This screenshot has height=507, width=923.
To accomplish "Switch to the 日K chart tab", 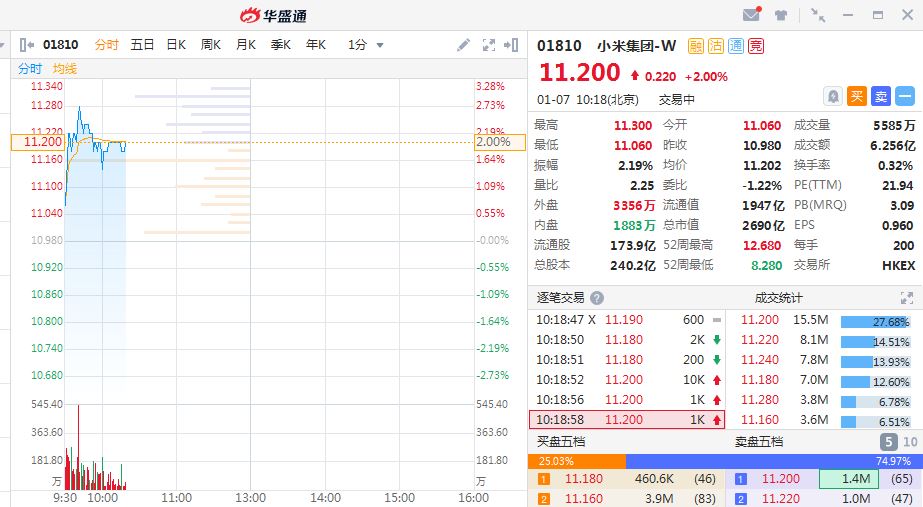I will [176, 45].
